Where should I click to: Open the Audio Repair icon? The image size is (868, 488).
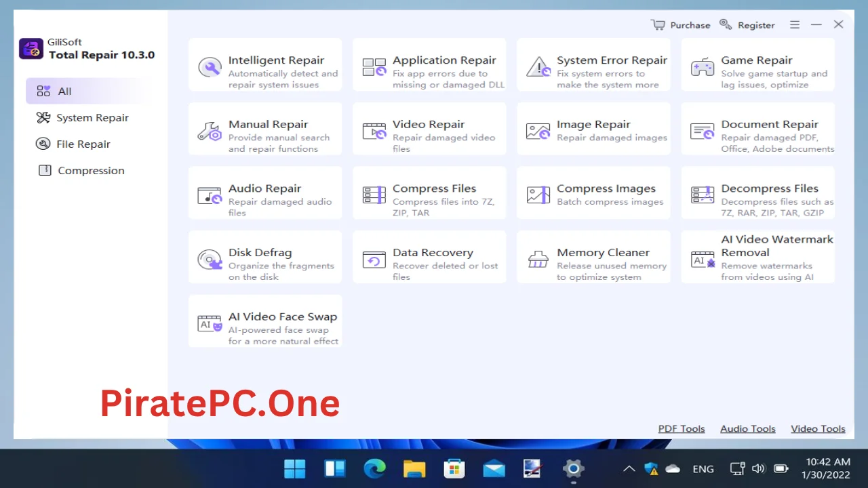coord(210,195)
